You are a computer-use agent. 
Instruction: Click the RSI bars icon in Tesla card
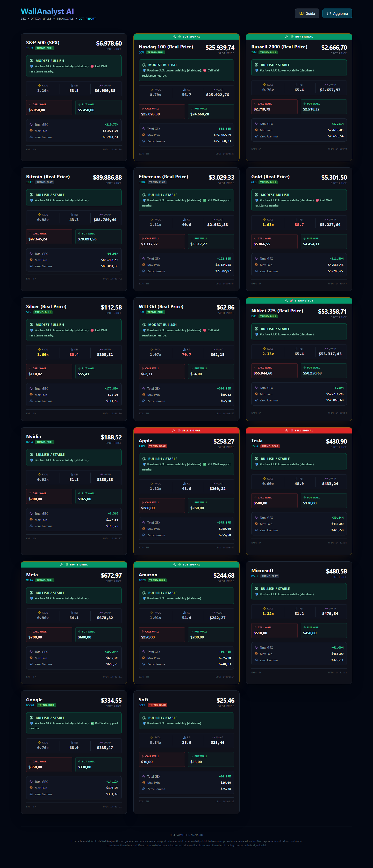(297, 479)
